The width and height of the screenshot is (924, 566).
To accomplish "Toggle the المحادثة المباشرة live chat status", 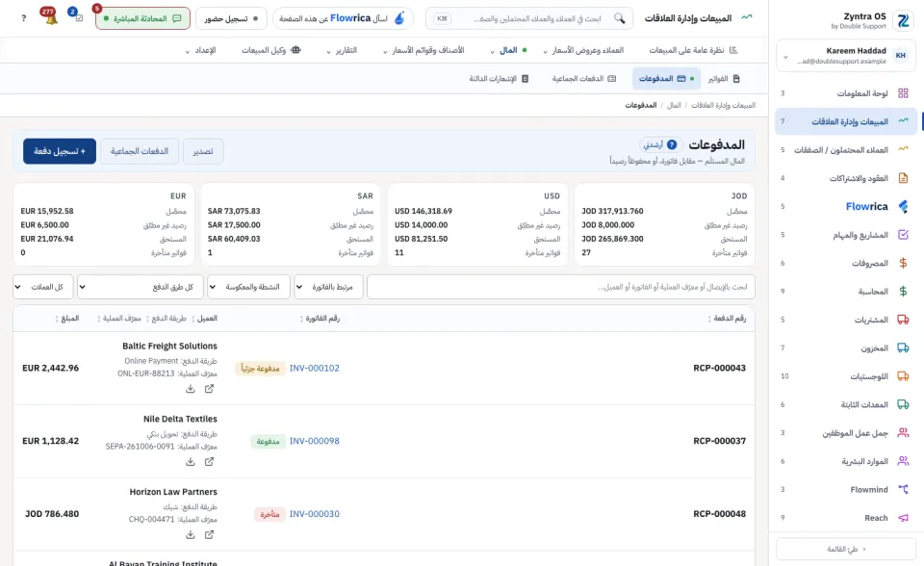I will click(x=142, y=18).
